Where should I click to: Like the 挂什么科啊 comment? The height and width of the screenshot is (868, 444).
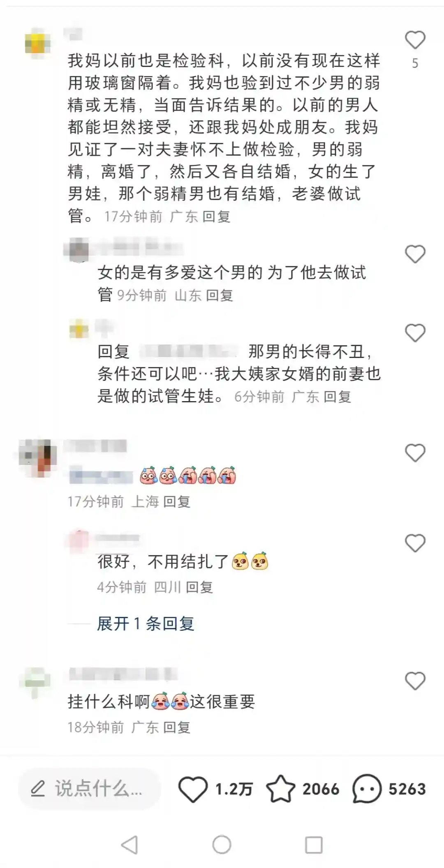415,681
